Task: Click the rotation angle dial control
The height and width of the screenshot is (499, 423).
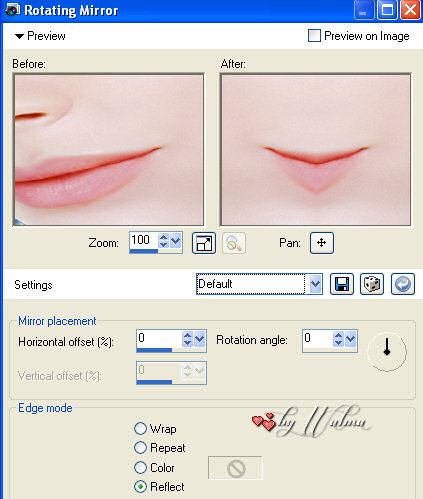Action: point(387,351)
